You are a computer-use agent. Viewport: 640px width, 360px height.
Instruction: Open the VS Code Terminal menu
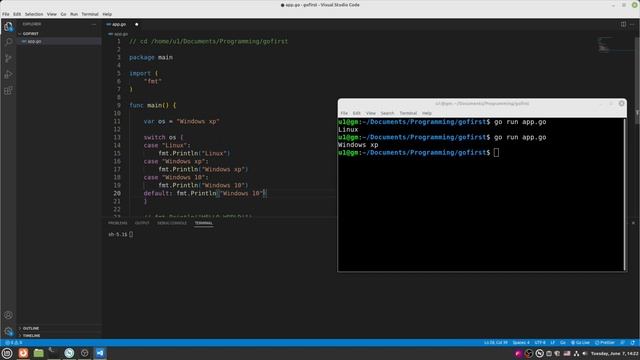pyautogui.click(x=90, y=14)
